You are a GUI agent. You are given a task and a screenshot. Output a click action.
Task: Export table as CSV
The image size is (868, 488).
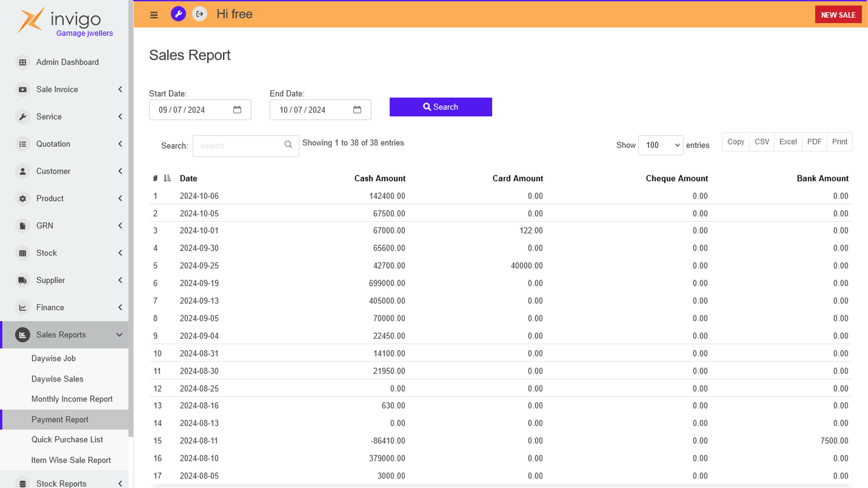(762, 142)
